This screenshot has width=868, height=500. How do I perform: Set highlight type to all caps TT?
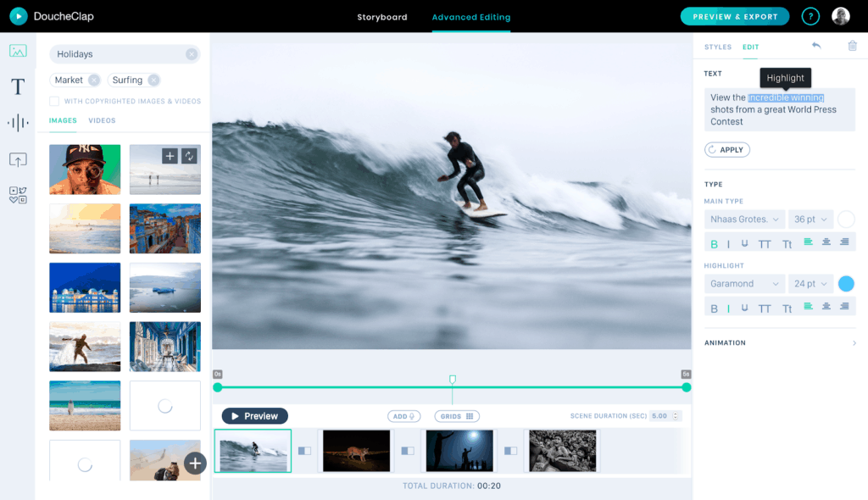(765, 309)
